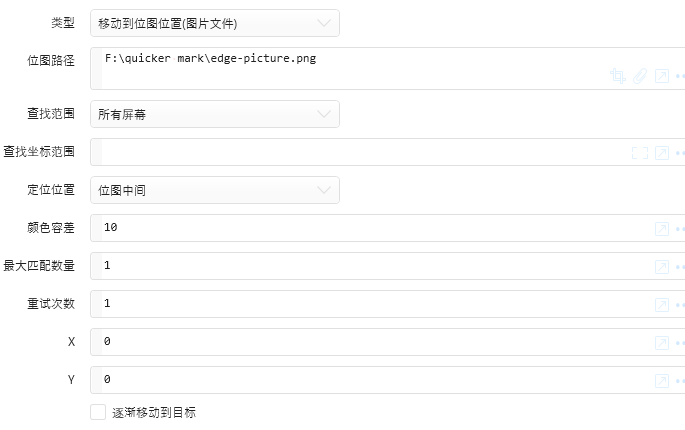Open the 类型 dropdown
The height and width of the screenshot is (430, 685).
[x=215, y=23]
